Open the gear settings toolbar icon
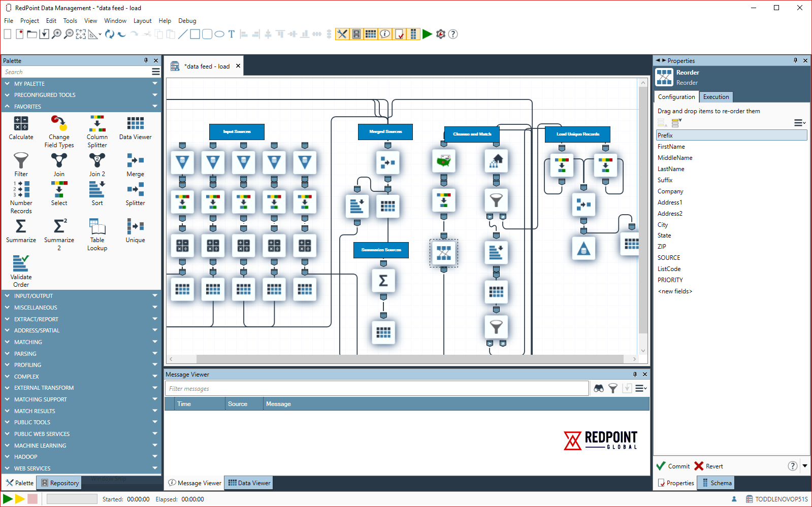The width and height of the screenshot is (812, 507). pyautogui.click(x=441, y=34)
